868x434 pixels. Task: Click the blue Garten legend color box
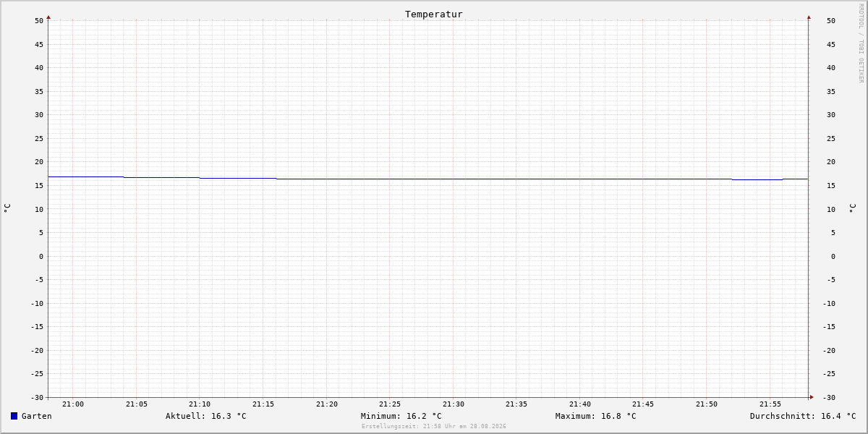[14, 416]
